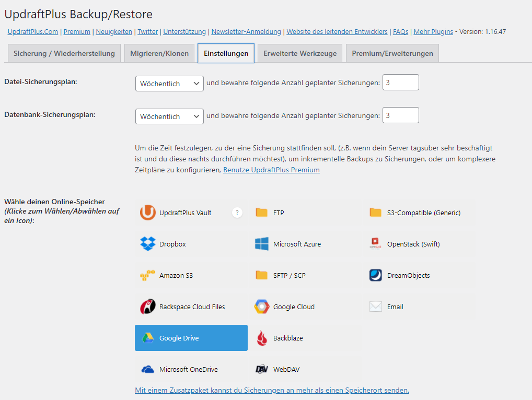Click Benutze UpdraftPlus Premium link
This screenshot has height=400, width=532.
pos(271,170)
